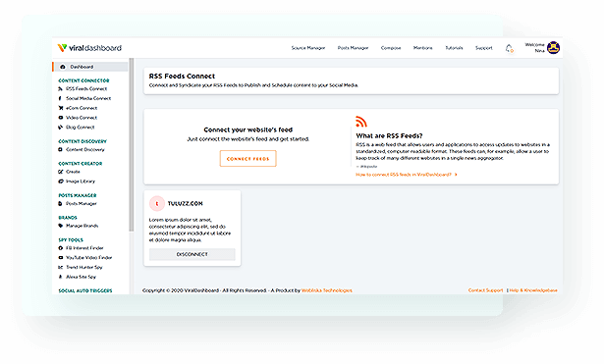Click the Contact Support footer link
This screenshot has width=604, height=364.
[x=485, y=290]
